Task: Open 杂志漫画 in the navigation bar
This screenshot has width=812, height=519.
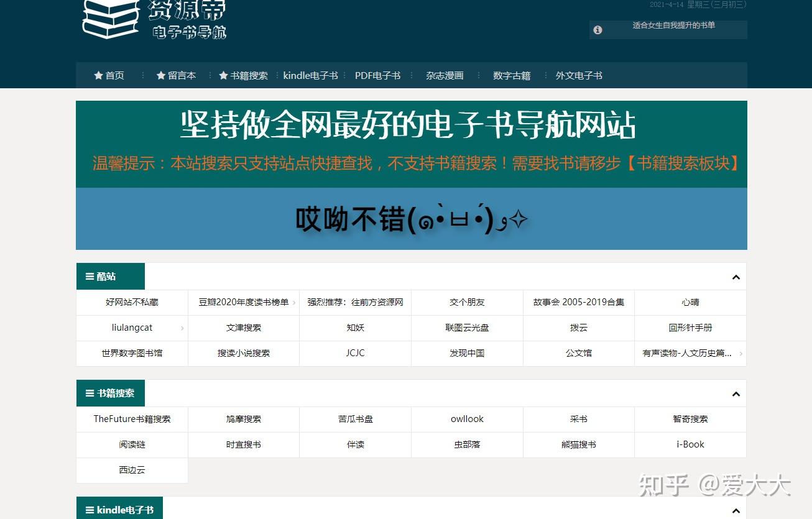Action: point(445,75)
